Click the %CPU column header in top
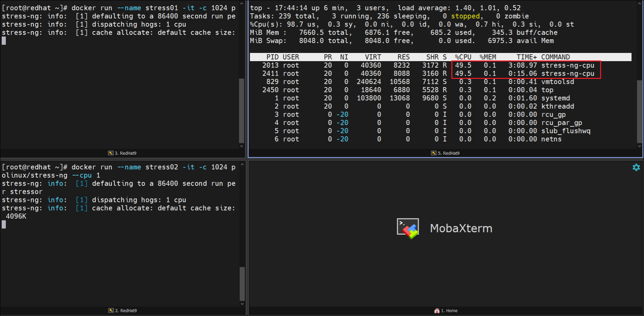Viewport: 644px width, 316px height. pos(463,57)
